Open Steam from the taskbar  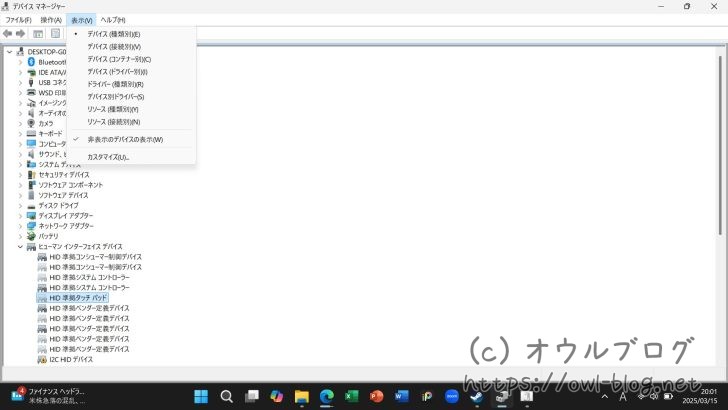point(476,396)
